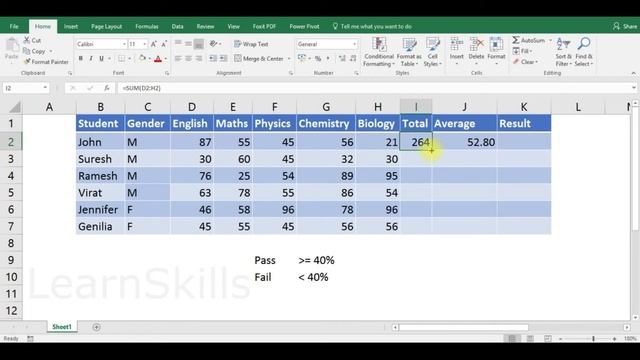Toggle Italic formatting
The width and height of the screenshot is (640, 360).
click(91, 59)
